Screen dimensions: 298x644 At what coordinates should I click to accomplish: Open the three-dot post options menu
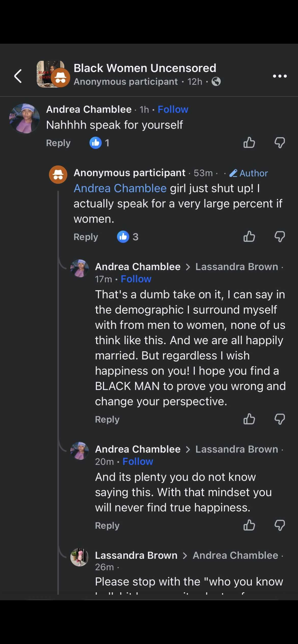280,76
